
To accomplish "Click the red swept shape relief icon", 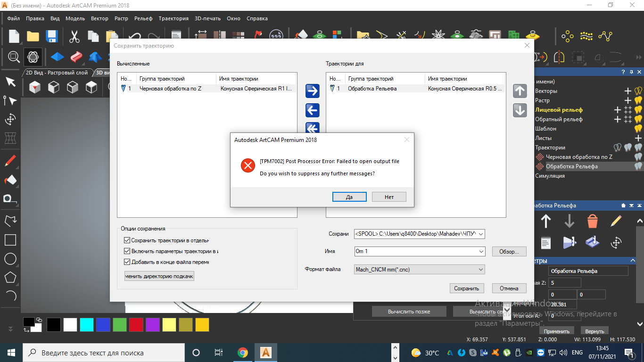I will click(76, 57).
